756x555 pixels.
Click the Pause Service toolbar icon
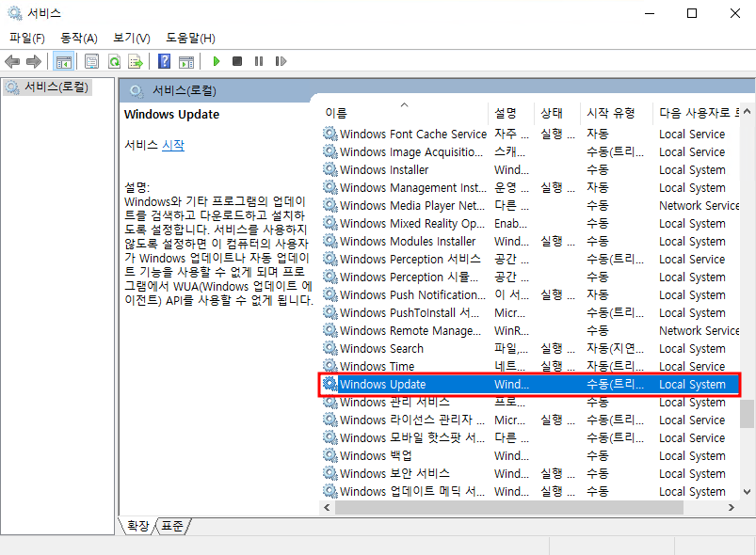click(259, 61)
